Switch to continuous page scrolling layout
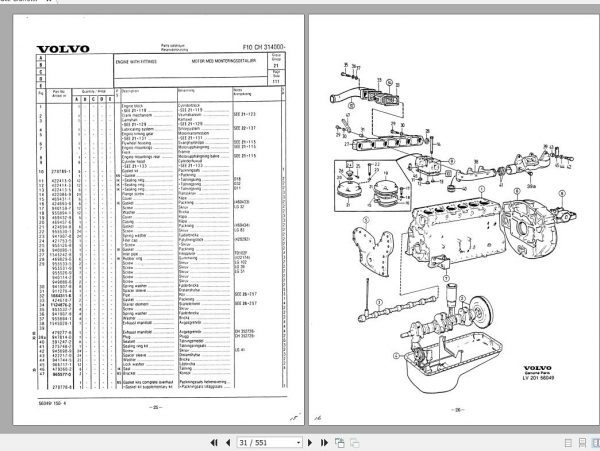The height and width of the screenshot is (451, 600). [x=582, y=443]
